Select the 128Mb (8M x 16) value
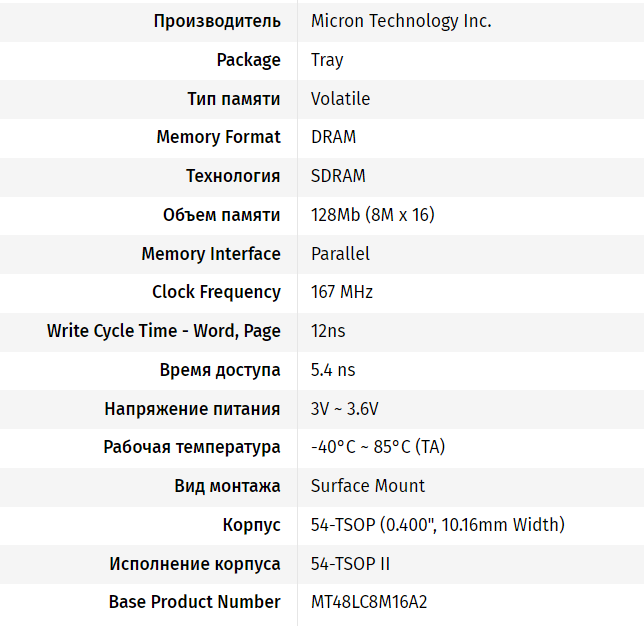 372,215
